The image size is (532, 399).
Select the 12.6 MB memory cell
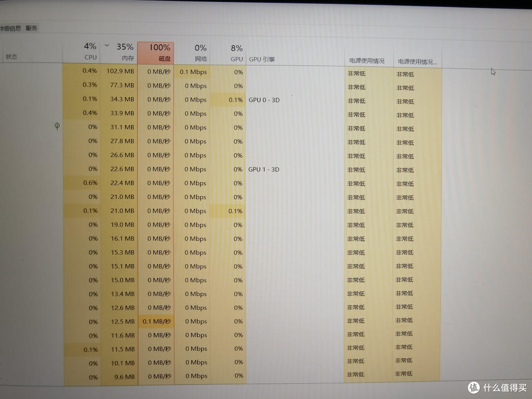(119, 308)
